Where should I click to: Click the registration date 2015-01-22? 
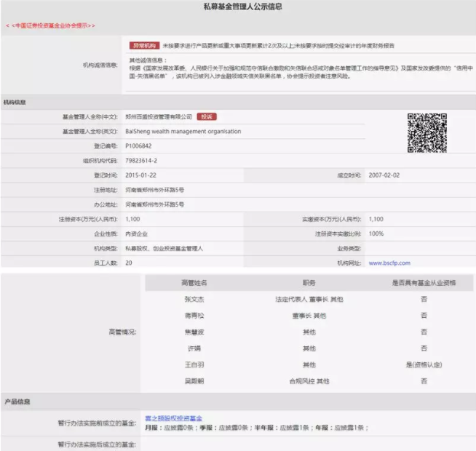tap(141, 175)
